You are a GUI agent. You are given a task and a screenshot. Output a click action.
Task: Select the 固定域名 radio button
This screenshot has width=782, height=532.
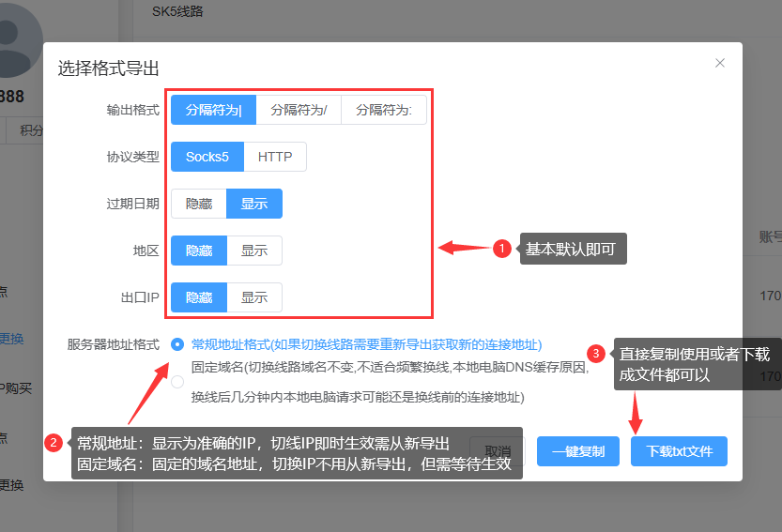point(177,381)
